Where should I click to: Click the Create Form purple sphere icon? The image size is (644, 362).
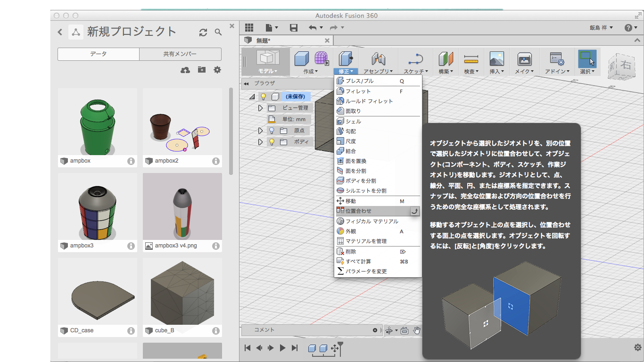point(322,58)
